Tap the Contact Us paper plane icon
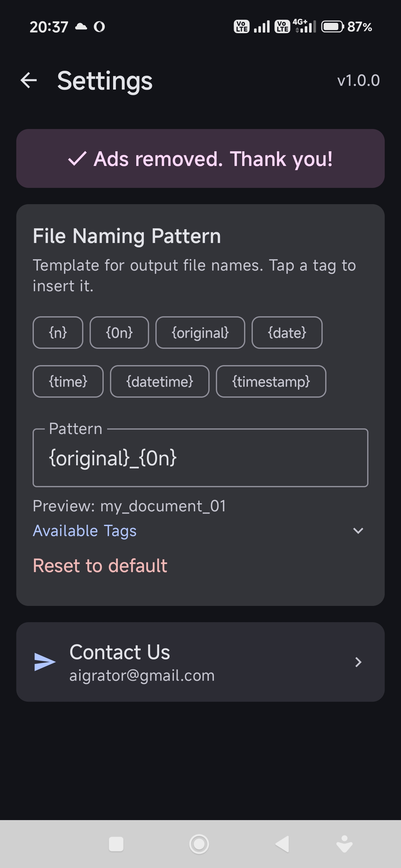Image resolution: width=401 pixels, height=868 pixels. tap(45, 662)
